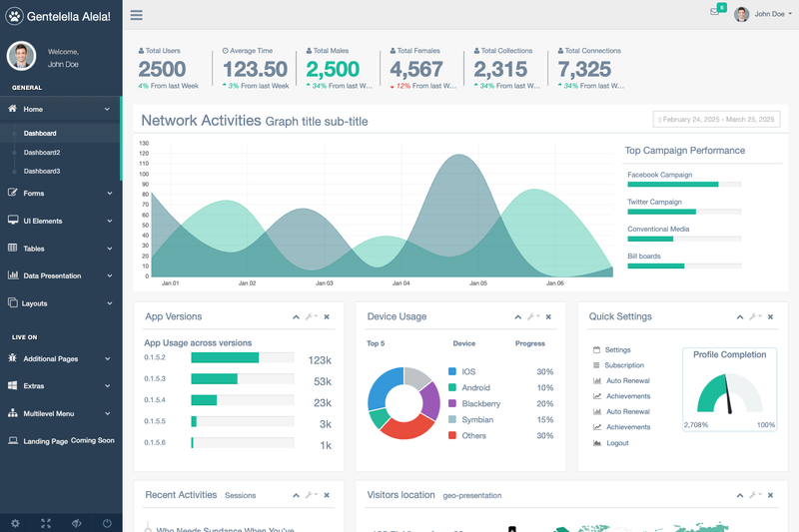This screenshot has height=532, width=799.
Task: Select Dashboard3 submenu item
Action: [x=42, y=171]
